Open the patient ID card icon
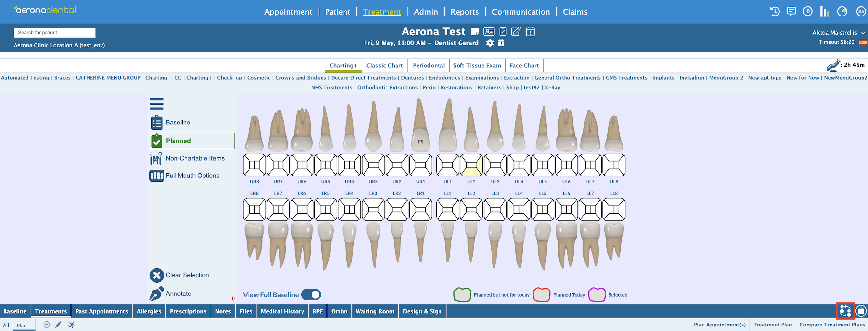868x331 pixels. 489,32
